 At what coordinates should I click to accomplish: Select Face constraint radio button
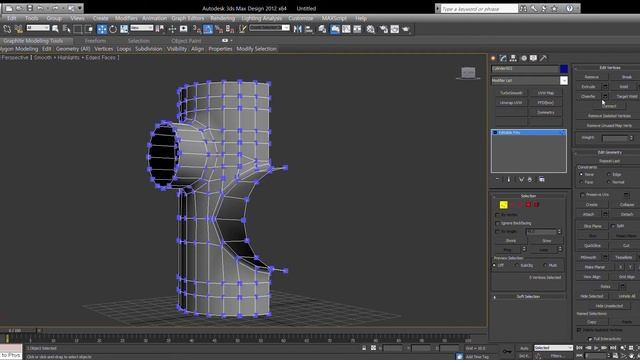pos(581,182)
